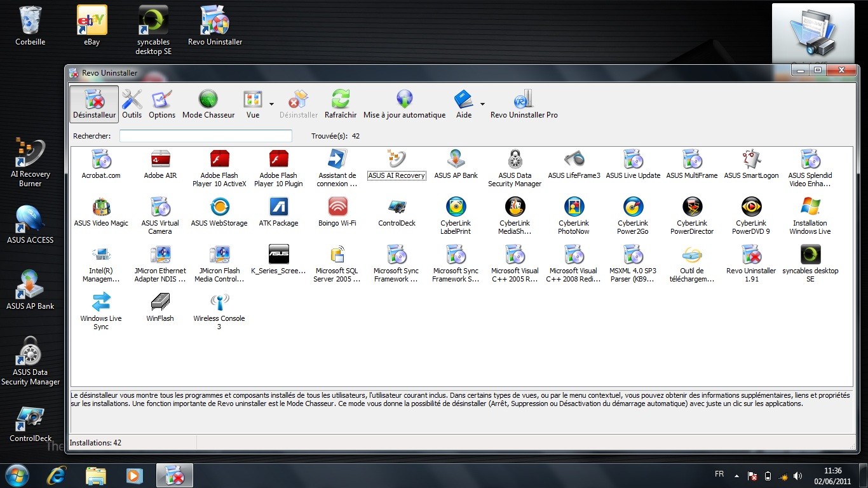This screenshot has height=488, width=868.
Task: Open the Outils tools panel
Action: [x=132, y=104]
